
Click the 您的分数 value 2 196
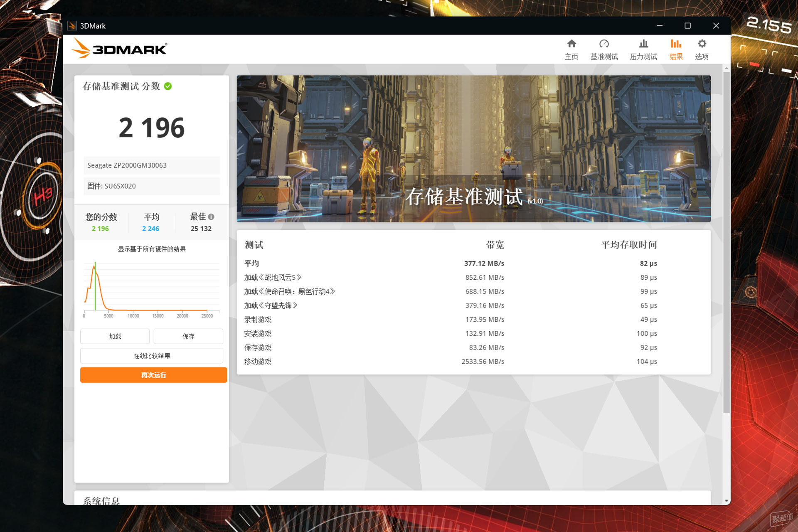click(100, 229)
